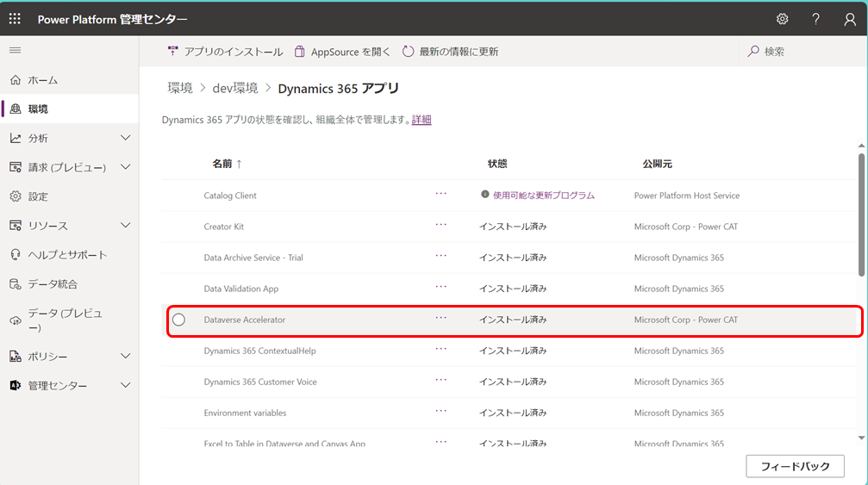Expand the 分析 menu chevron
This screenshot has height=485, width=868.
[x=126, y=138]
